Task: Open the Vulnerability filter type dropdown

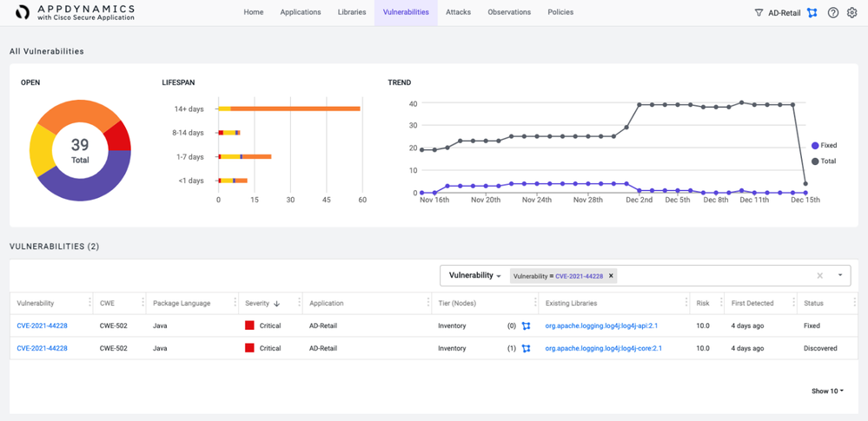Action: coord(474,275)
